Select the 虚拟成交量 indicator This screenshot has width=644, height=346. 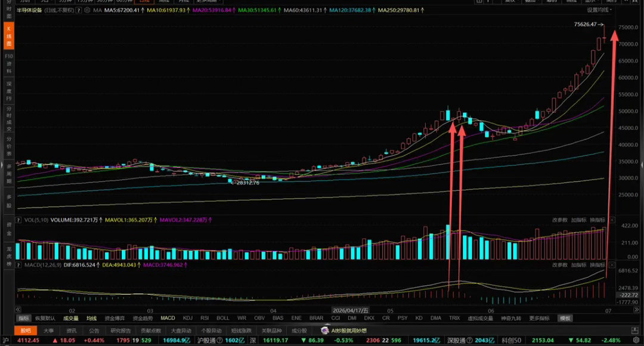(x=480, y=318)
